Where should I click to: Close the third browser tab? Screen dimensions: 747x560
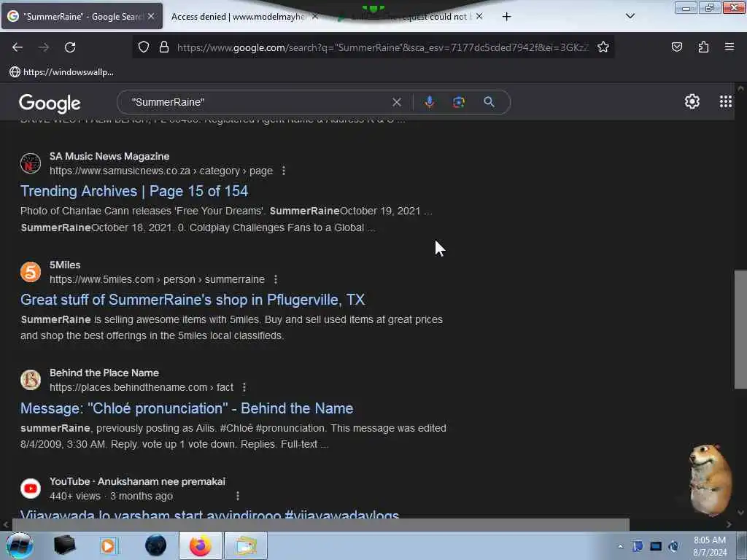click(x=479, y=17)
